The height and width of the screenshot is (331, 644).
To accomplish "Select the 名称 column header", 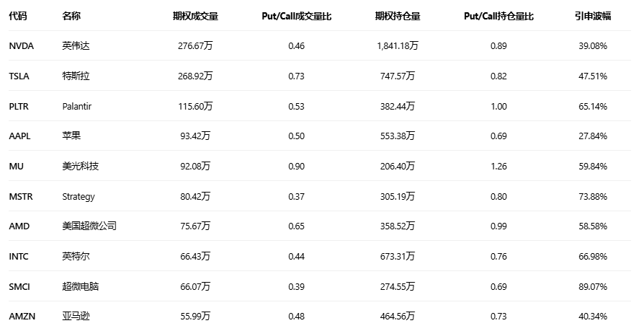I will click(x=71, y=16).
